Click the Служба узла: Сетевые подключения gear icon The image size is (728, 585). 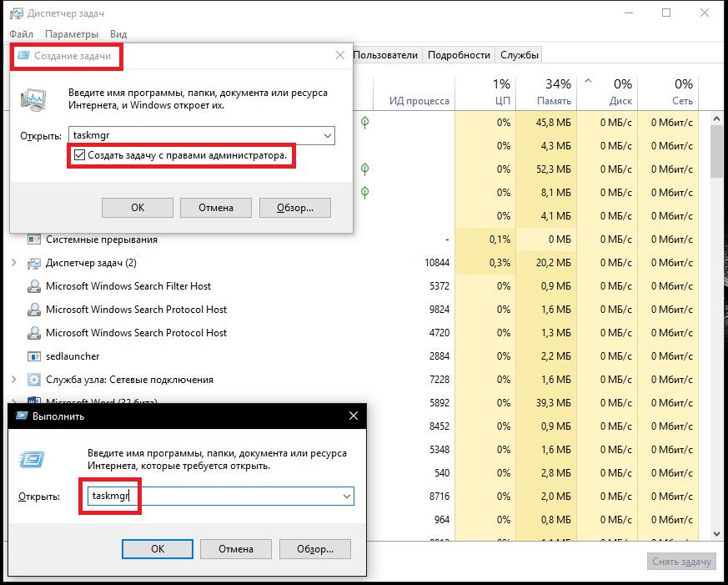coord(33,380)
